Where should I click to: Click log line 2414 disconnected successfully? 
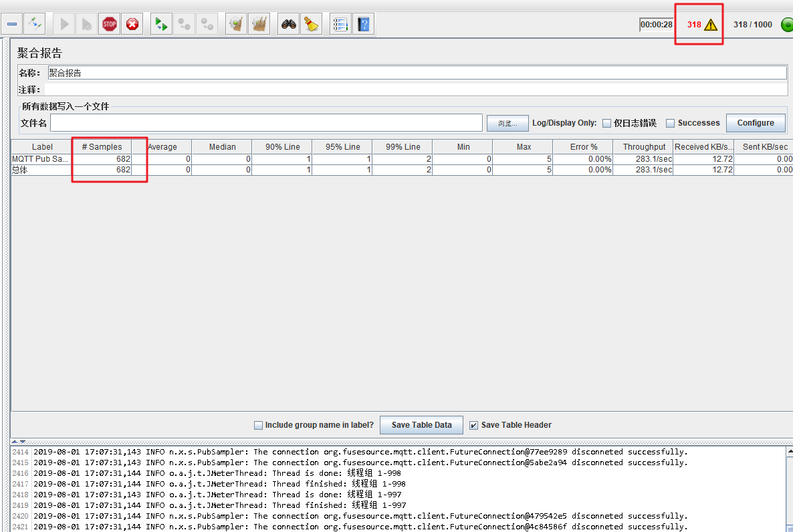click(x=360, y=452)
